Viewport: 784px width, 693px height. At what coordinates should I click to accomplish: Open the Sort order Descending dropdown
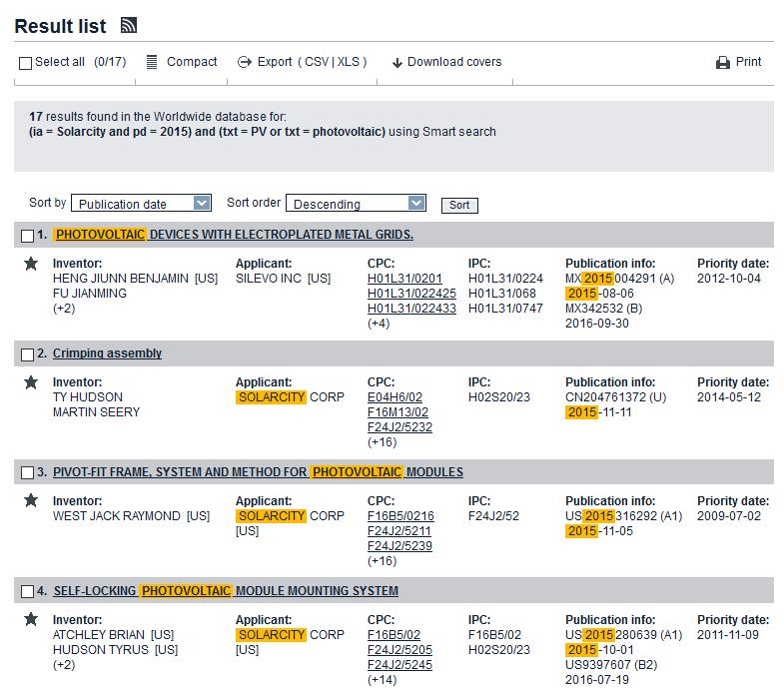pos(356,203)
